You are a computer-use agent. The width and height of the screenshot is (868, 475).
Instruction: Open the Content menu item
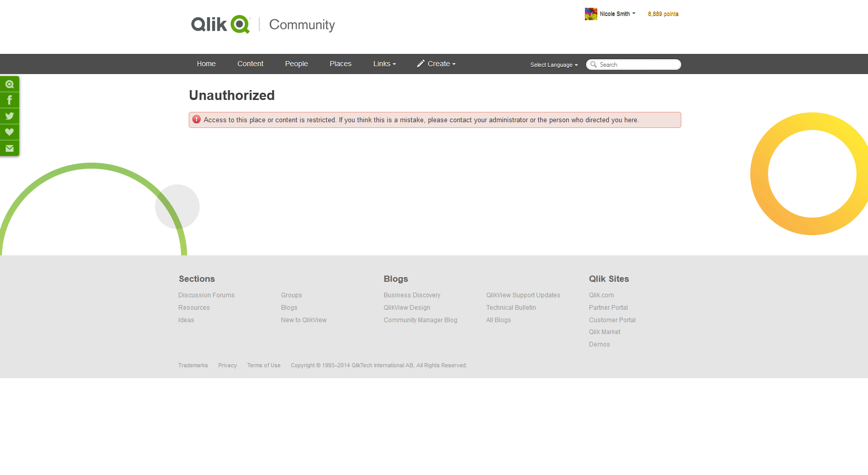(250, 64)
